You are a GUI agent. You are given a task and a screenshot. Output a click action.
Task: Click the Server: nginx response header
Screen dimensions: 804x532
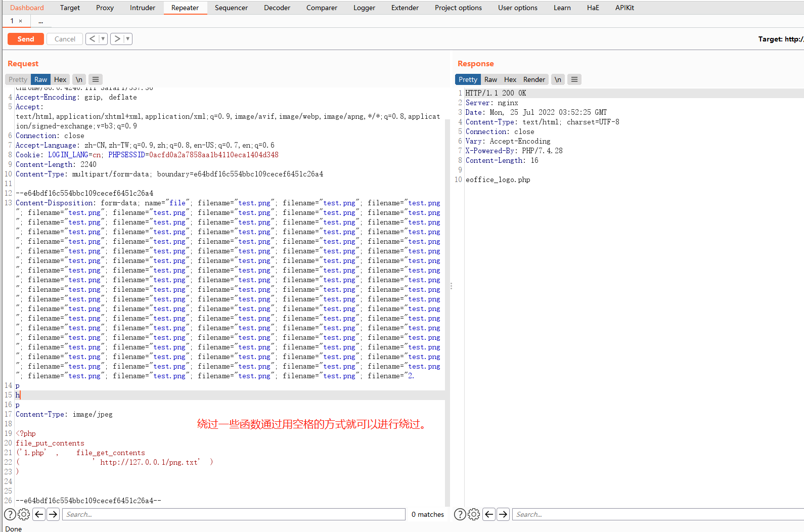point(492,103)
